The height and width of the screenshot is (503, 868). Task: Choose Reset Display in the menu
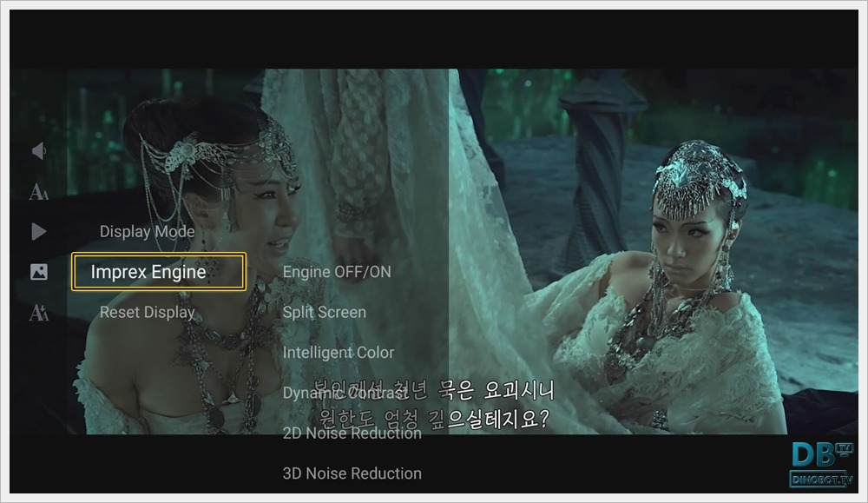pyautogui.click(x=148, y=313)
